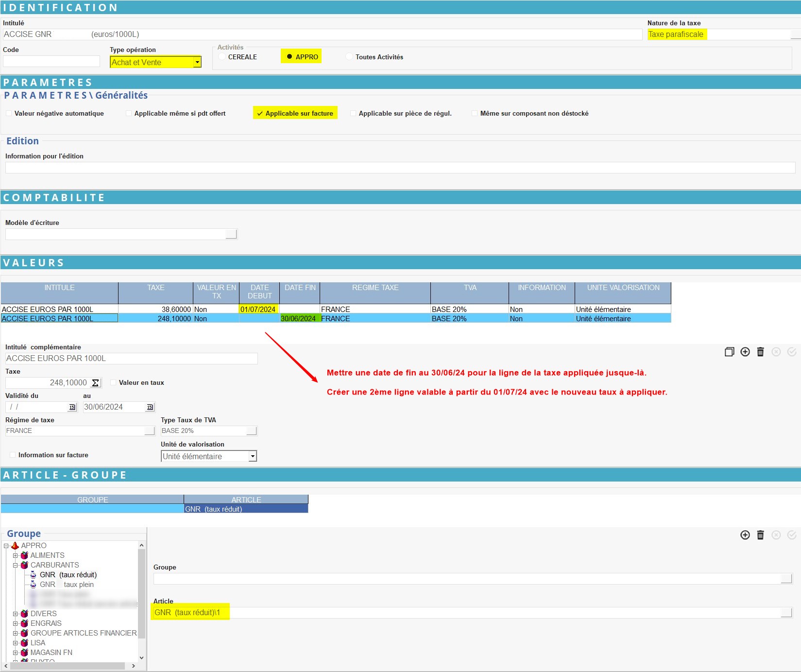
Task: Toggle the 'Applicable sur facture' checkbox
Action: pos(260,114)
